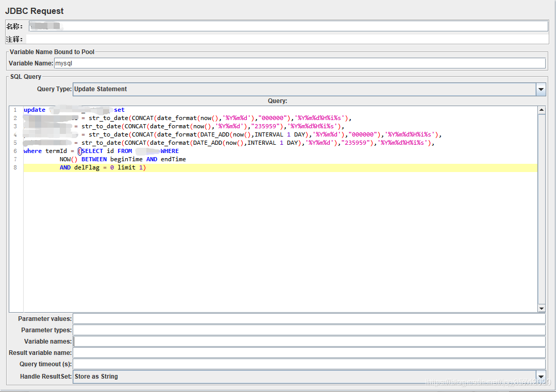Click the 'SELECT' keyword on line 6

coord(92,151)
